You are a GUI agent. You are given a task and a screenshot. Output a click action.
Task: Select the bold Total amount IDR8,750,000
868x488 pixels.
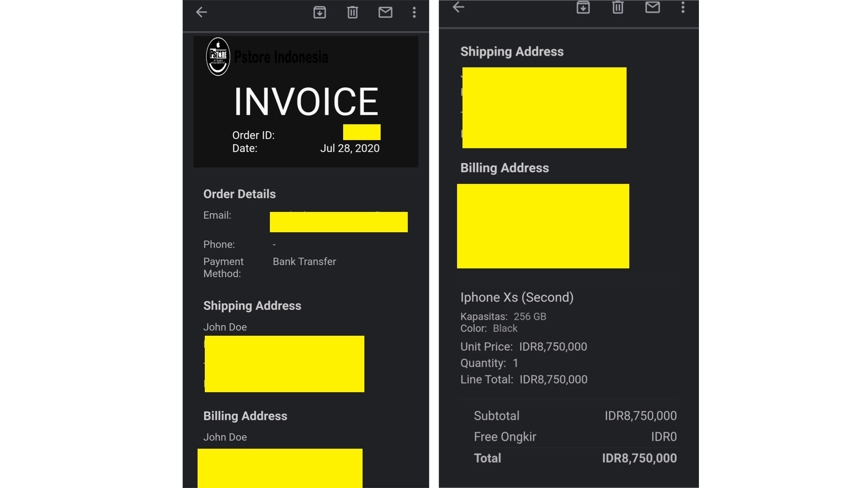pyautogui.click(x=639, y=458)
